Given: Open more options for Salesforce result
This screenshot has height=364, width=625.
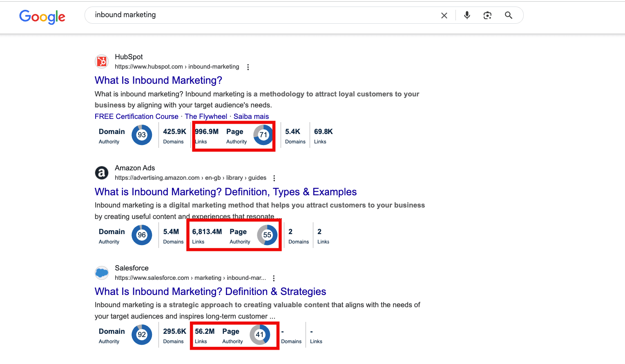Looking at the screenshot, I should 274,278.
